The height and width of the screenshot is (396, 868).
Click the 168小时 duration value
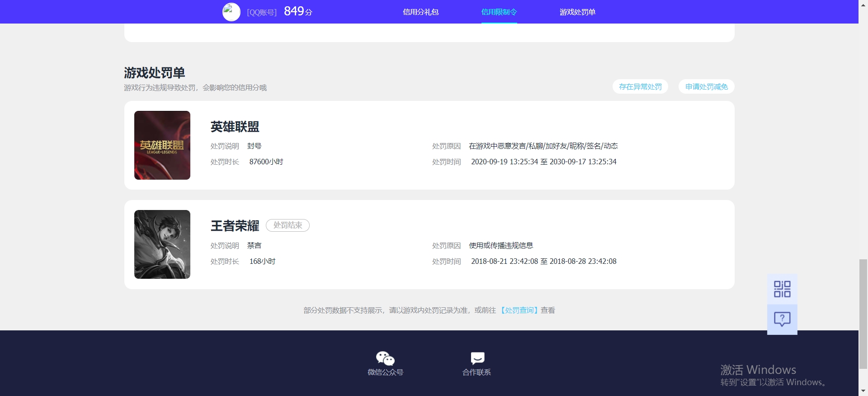coord(262,261)
